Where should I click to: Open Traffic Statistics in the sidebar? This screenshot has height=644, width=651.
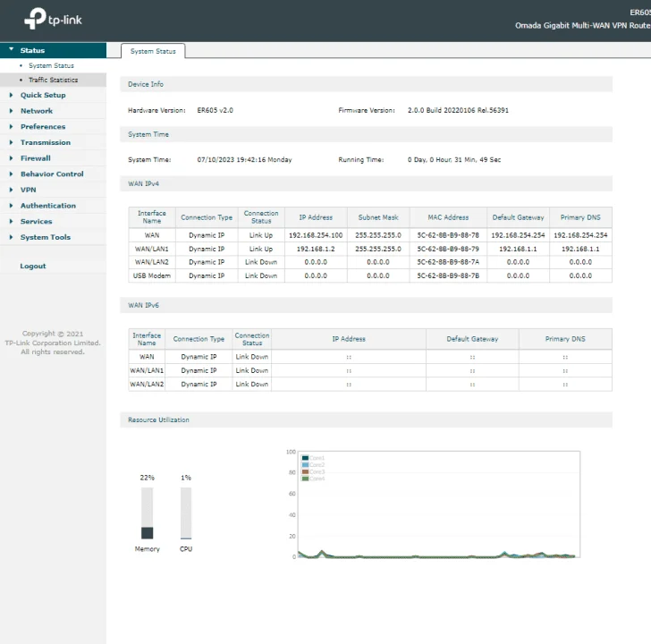coord(53,80)
